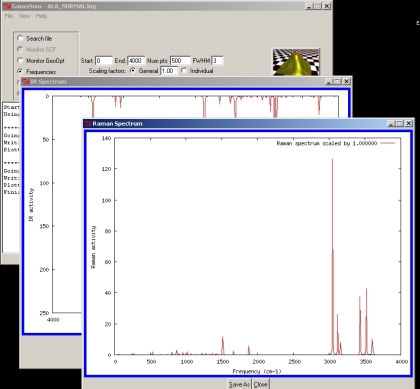The height and width of the screenshot is (389, 420).
Task: Select the Frequencies radio button
Action: coord(20,71)
